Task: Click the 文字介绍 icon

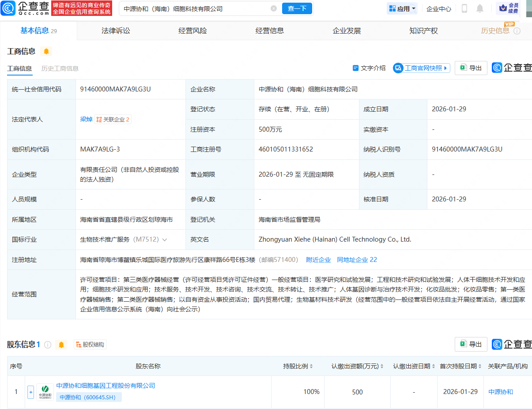Action: (356, 68)
